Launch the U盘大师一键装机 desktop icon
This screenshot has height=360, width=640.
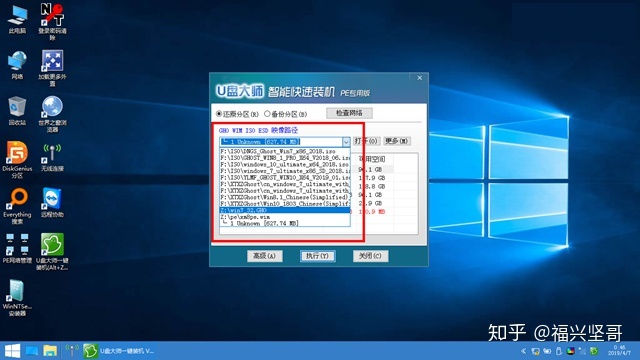click(52, 252)
